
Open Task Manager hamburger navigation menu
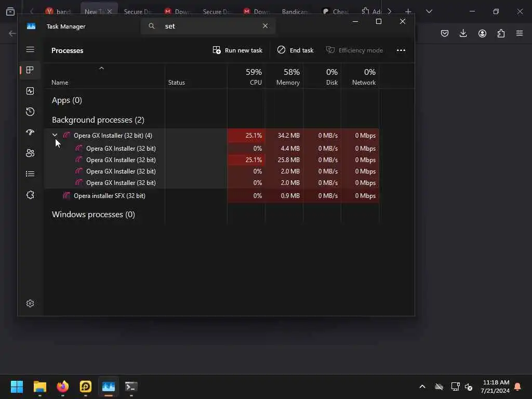[30, 49]
